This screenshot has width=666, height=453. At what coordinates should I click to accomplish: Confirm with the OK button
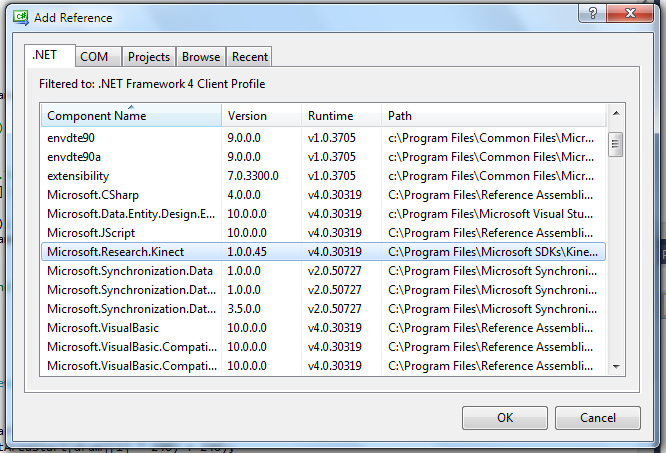pyautogui.click(x=505, y=418)
